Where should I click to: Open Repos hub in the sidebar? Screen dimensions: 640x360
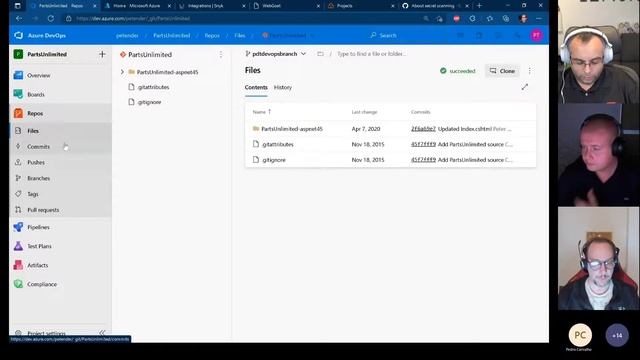pyautogui.click(x=35, y=113)
